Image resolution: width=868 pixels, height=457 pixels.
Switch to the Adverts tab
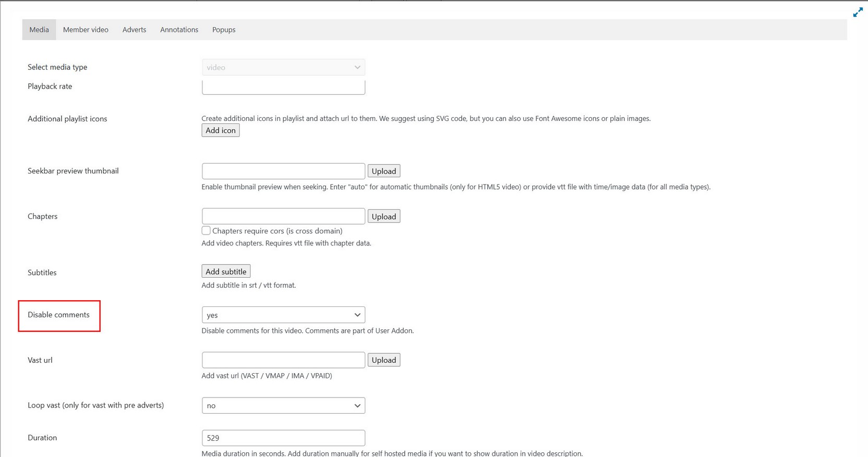pyautogui.click(x=134, y=30)
